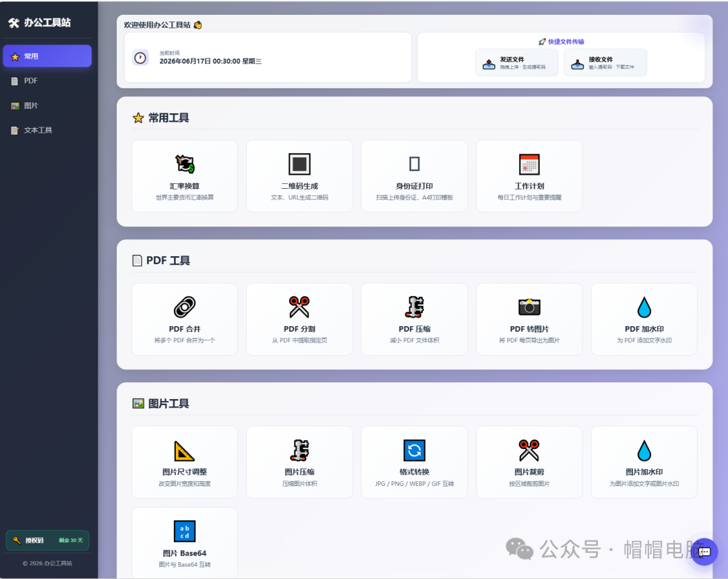Click the 图片压缩 card title
This screenshot has height=579, width=728.
click(299, 473)
